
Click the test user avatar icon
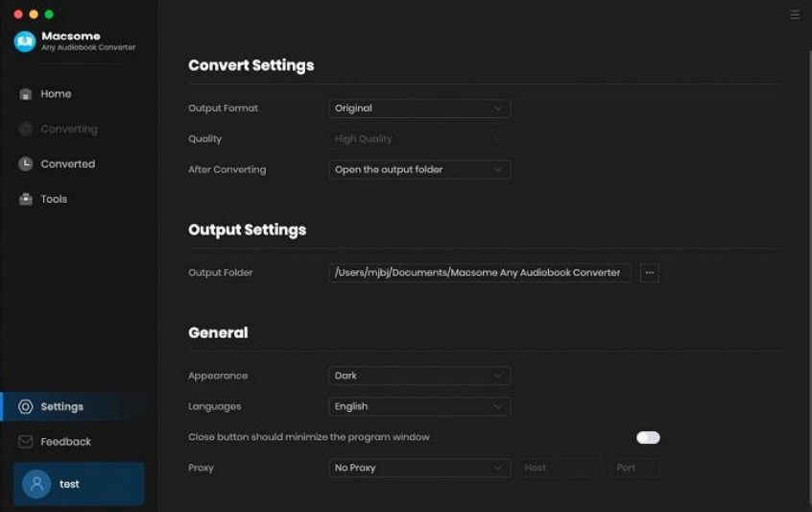[36, 484]
